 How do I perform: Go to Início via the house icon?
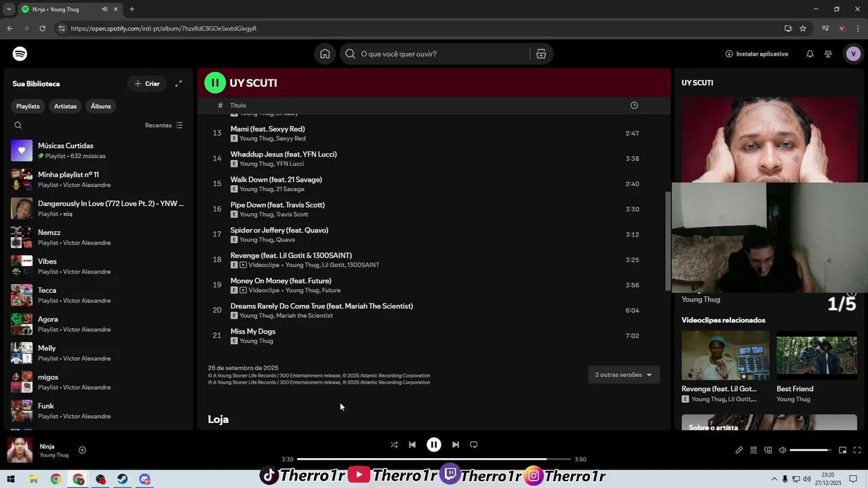click(325, 54)
